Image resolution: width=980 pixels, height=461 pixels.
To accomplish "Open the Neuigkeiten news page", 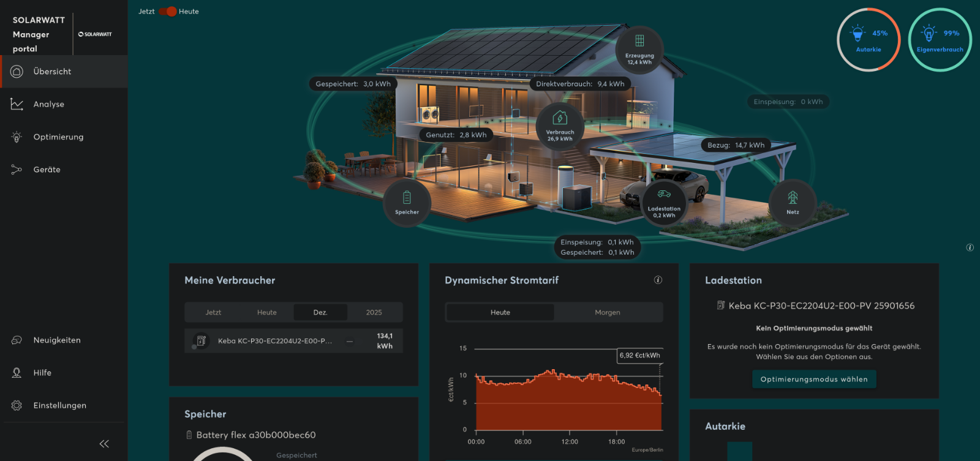I will [x=64, y=340].
